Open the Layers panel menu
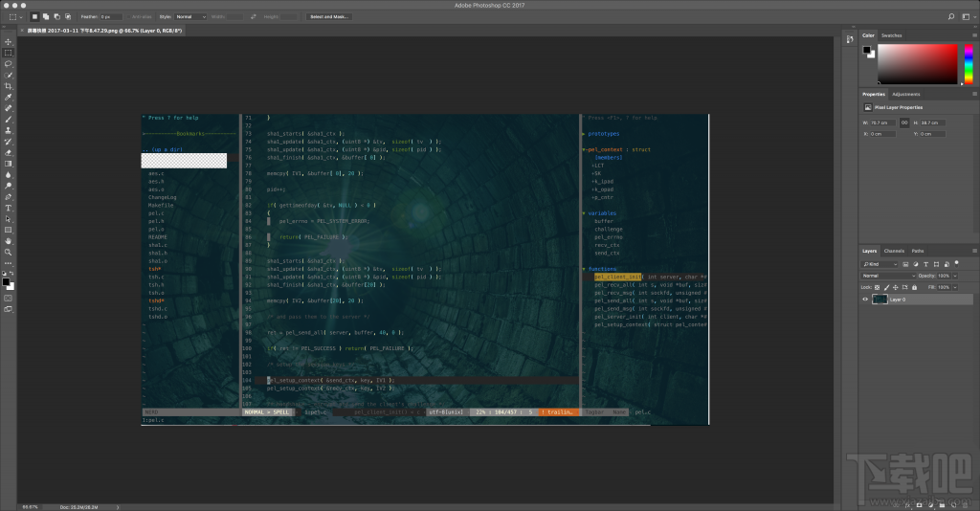The image size is (980, 511). [x=974, y=251]
